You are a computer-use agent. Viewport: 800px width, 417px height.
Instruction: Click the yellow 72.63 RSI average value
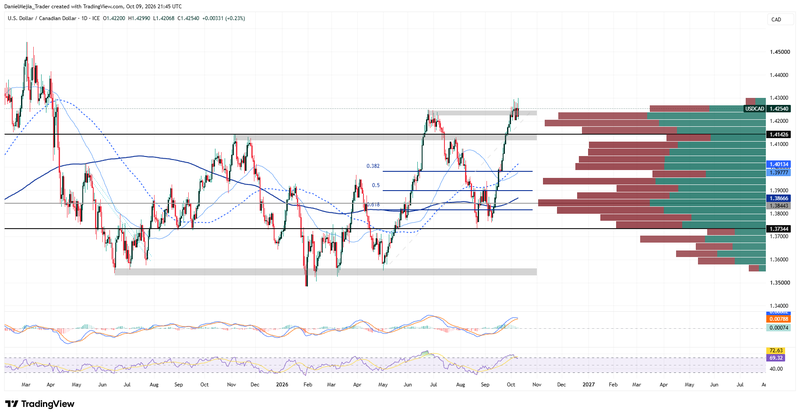coord(776,351)
